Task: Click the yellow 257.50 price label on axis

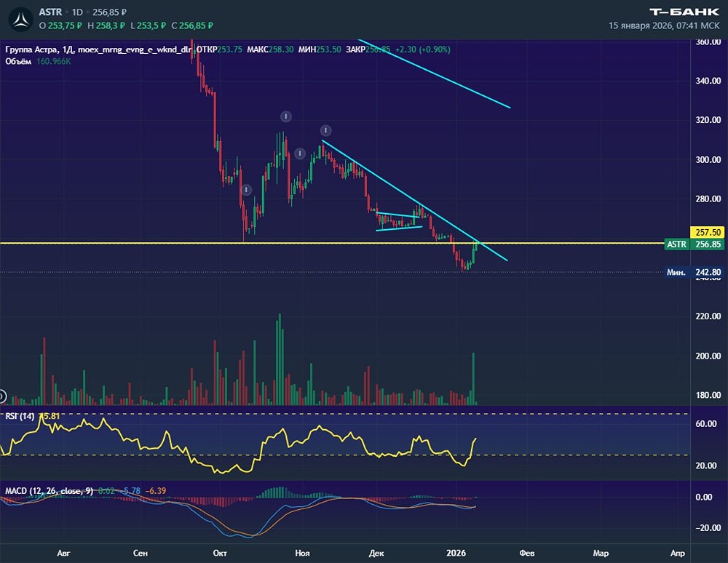Action: 708,232
